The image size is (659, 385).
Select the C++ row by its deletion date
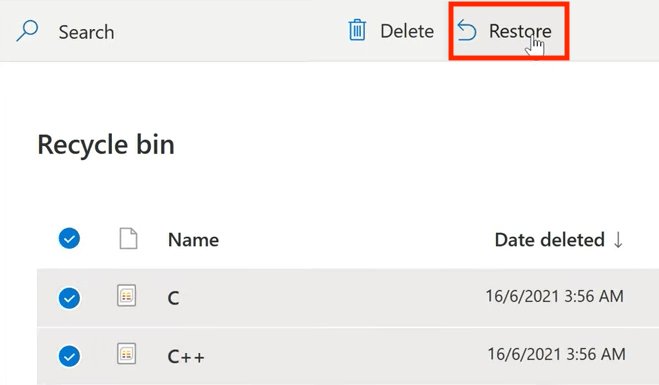coord(556,354)
